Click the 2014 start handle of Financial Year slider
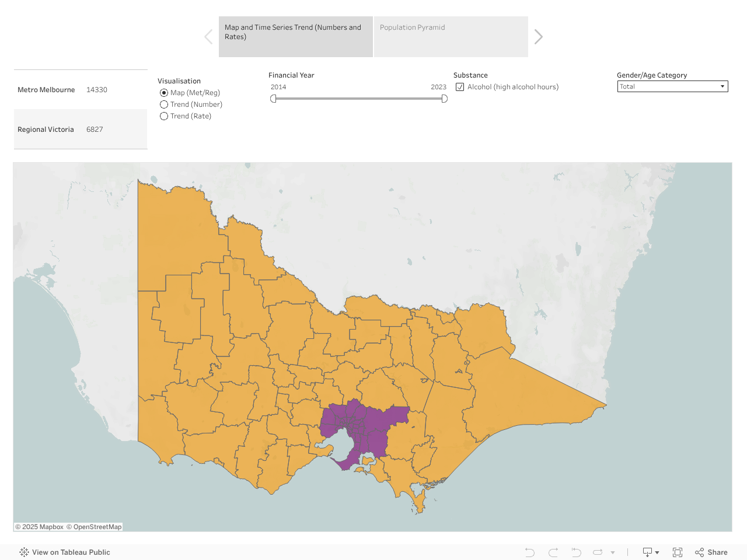747x560 pixels. click(x=273, y=99)
